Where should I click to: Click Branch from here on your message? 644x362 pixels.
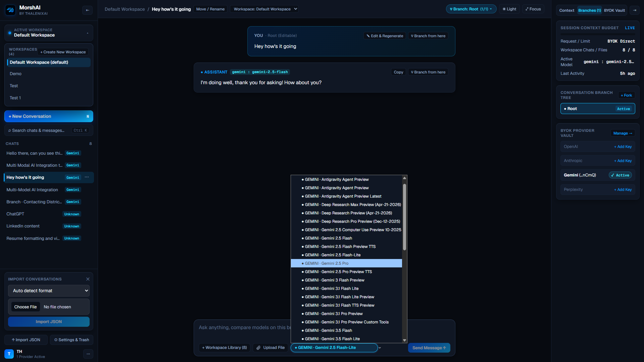point(428,36)
